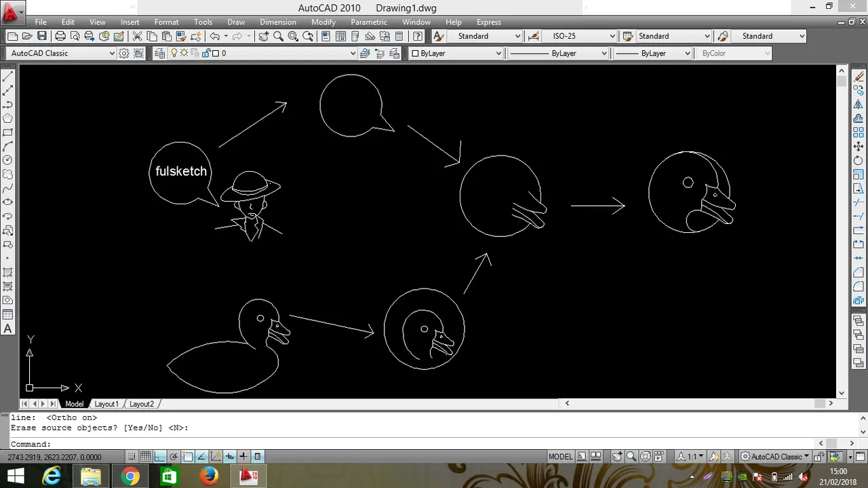Select the Line tool in Draw toolbar
This screenshot has height=488, width=868.
[x=8, y=77]
